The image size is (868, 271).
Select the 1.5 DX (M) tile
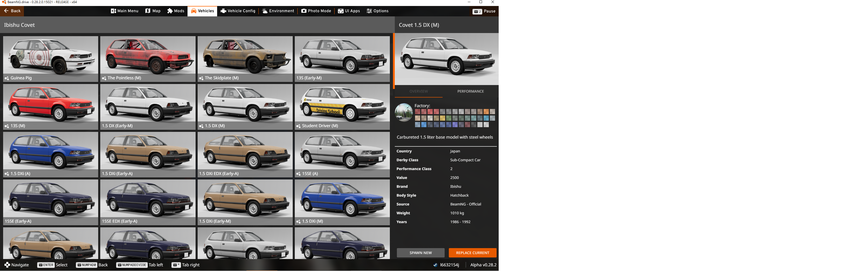[x=245, y=107]
